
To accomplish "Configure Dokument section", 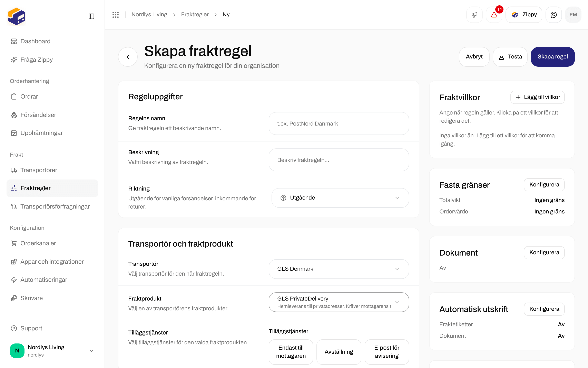I will 544,253.
